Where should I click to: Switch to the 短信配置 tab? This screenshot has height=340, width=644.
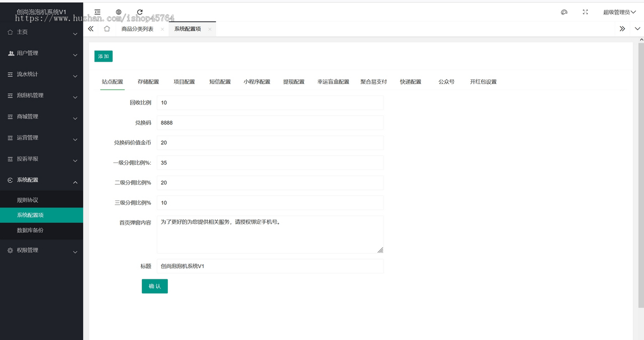tap(220, 82)
